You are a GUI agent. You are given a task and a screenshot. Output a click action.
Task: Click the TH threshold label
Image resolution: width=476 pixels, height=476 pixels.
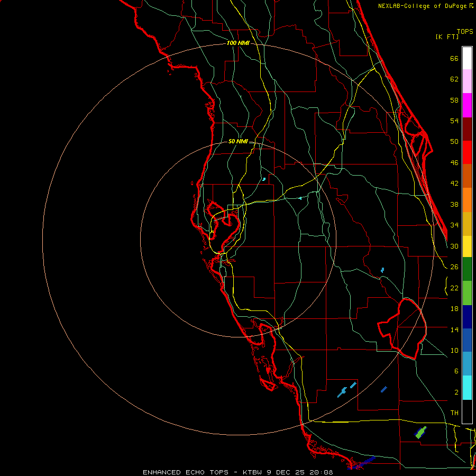[454, 413]
